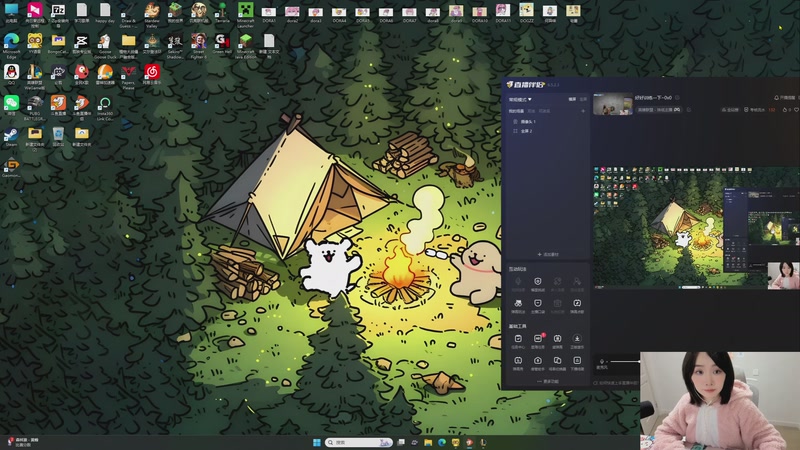Open the site ranking link in the header
The width and height of the screenshot is (800, 450).
(730, 110)
